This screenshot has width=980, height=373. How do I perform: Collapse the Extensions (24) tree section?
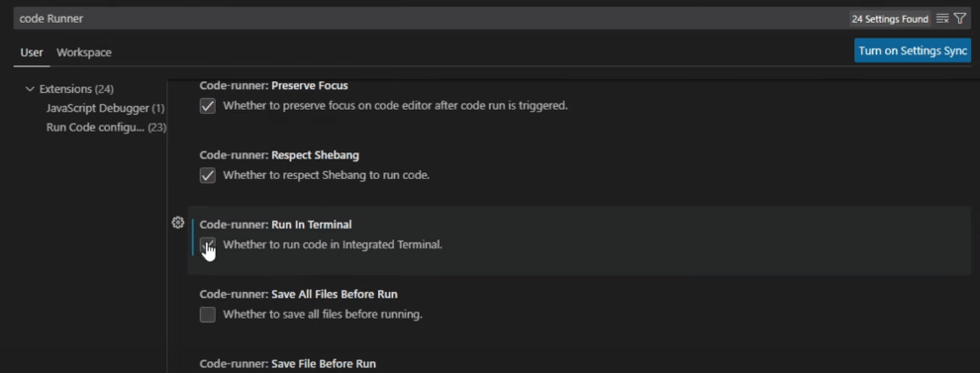(x=30, y=89)
